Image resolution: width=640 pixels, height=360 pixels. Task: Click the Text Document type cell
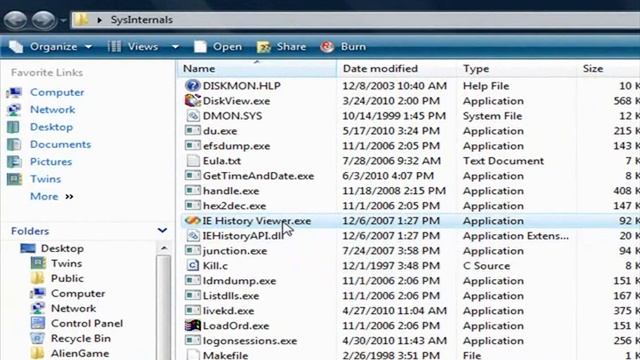point(503,161)
